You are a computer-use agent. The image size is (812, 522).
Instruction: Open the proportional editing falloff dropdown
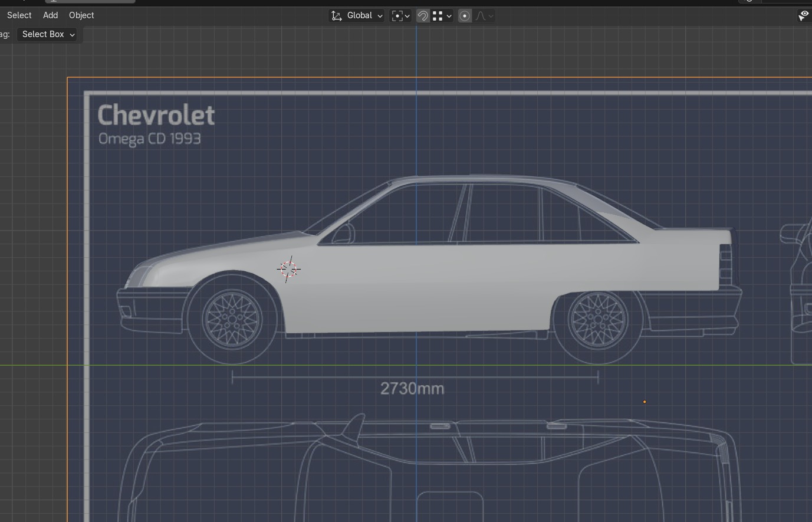pyautogui.click(x=484, y=16)
